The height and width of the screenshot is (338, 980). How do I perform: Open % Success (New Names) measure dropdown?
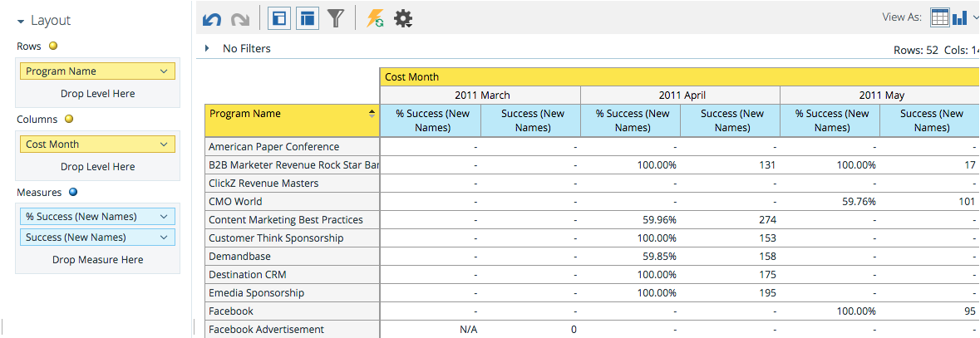165,217
